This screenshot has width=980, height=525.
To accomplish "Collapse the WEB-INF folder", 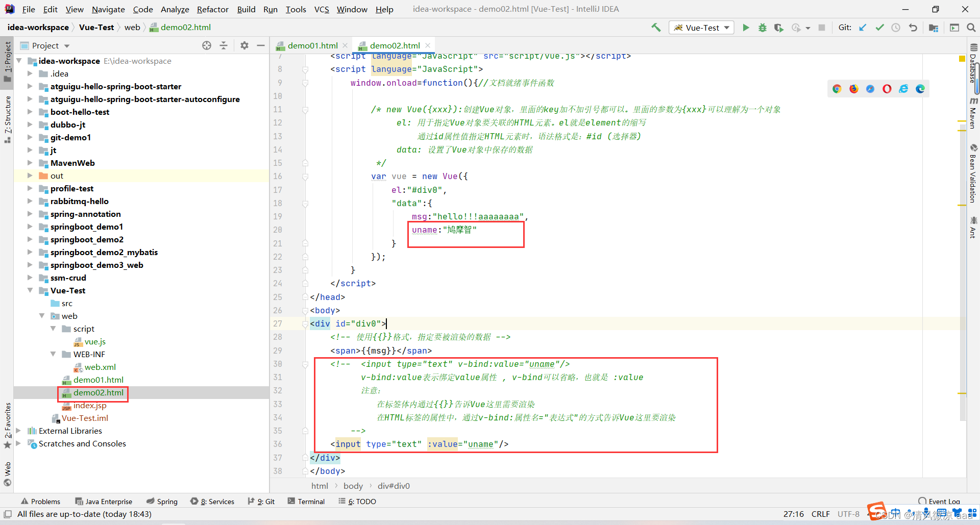I will [53, 354].
